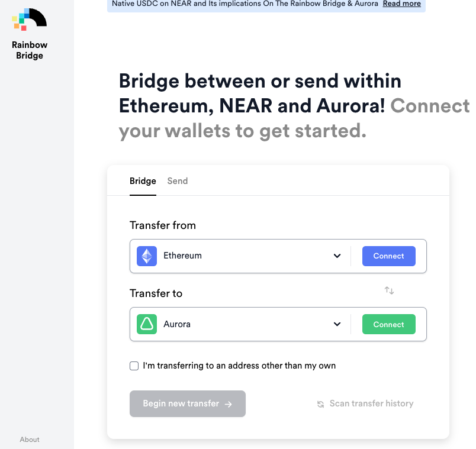
Task: Switch to the Bridge tab
Action: pos(143,181)
